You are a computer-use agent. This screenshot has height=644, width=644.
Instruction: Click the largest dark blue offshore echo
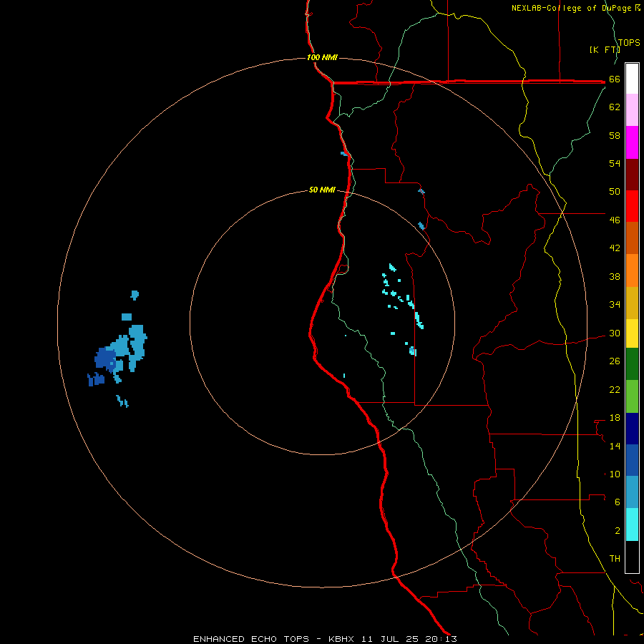[x=105, y=358]
